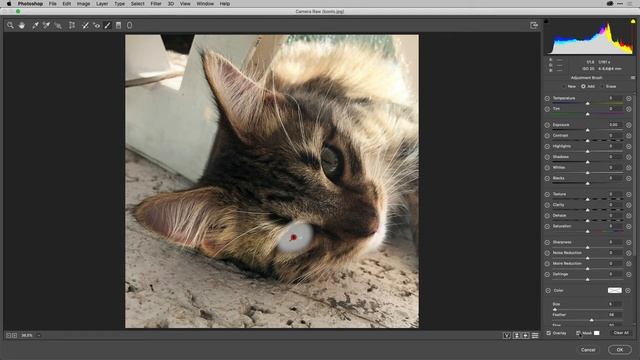Swap before and after settings icon
640x360 pixels.
coord(516,336)
